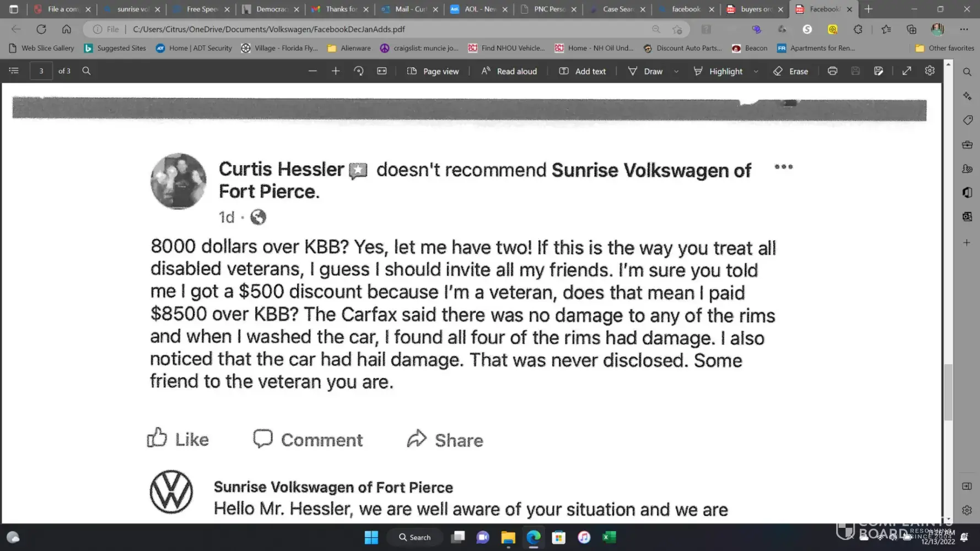Click the print PDF icon
Image resolution: width=980 pixels, height=551 pixels.
point(832,71)
